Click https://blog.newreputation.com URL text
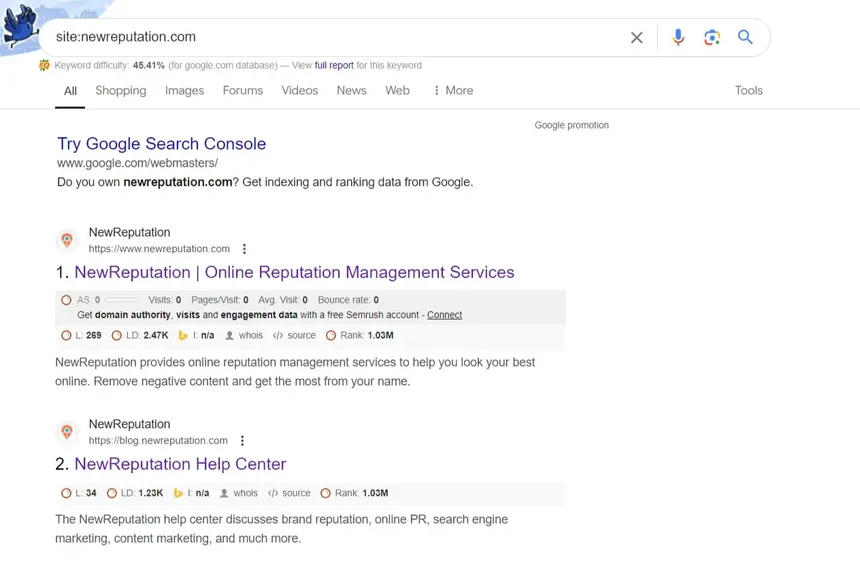The width and height of the screenshot is (860, 561). 158,441
